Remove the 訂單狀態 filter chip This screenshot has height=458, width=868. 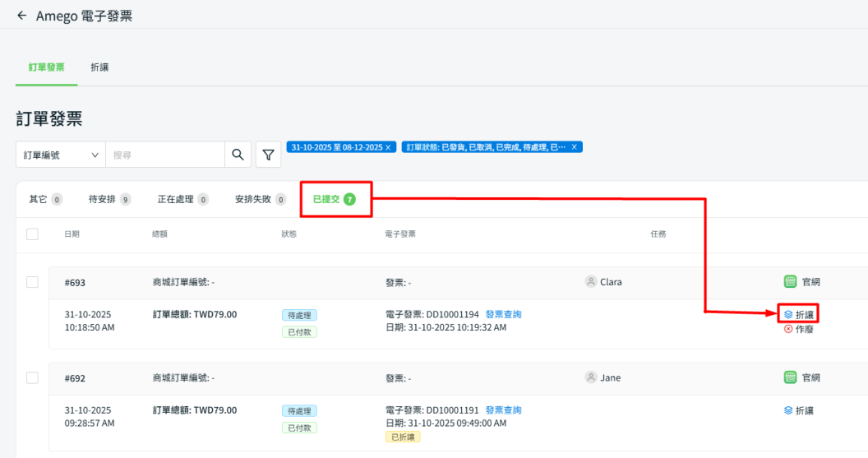click(x=575, y=147)
